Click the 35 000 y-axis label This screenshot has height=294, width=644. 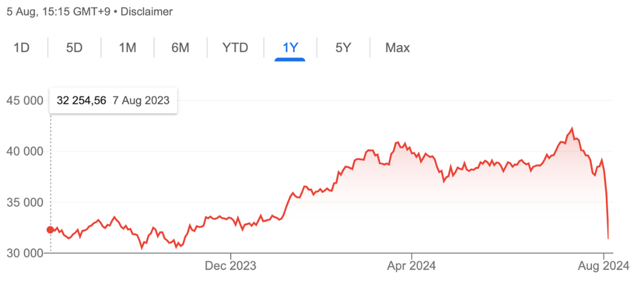pyautogui.click(x=26, y=202)
